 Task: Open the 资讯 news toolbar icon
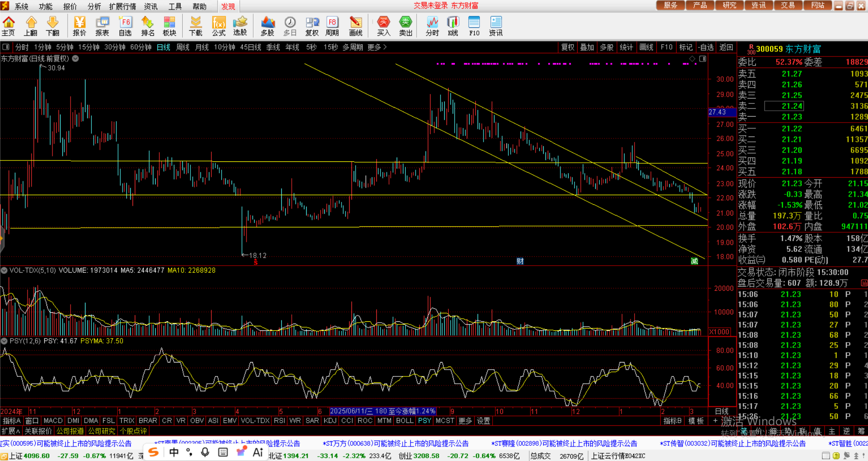tap(496, 26)
